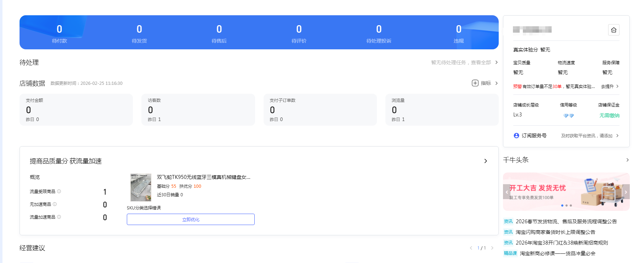Open 淘宝闪购商家备货时长上限调整公告 news

[555, 232]
